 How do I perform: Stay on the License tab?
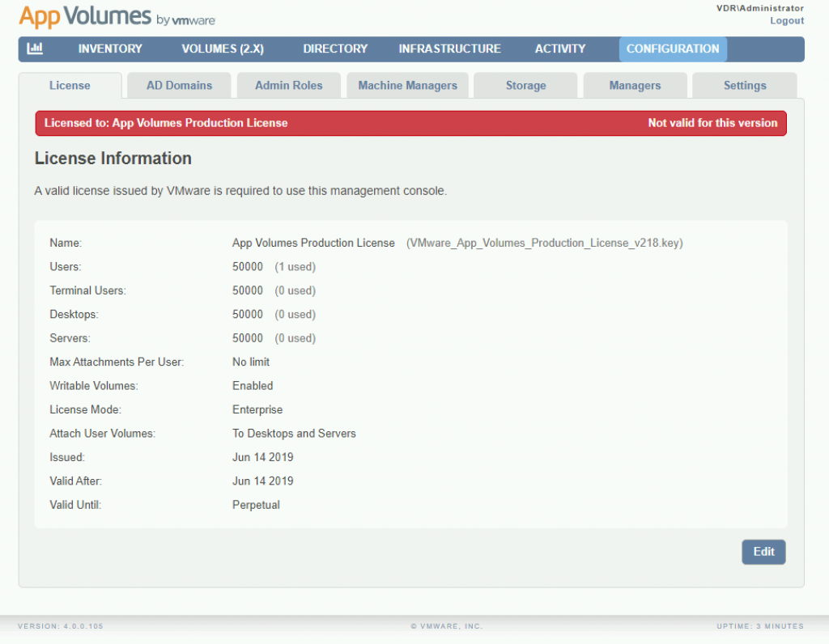(x=70, y=85)
